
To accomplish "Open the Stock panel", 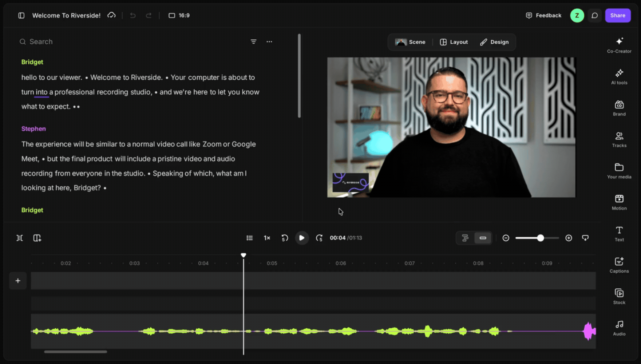I will pos(619,296).
